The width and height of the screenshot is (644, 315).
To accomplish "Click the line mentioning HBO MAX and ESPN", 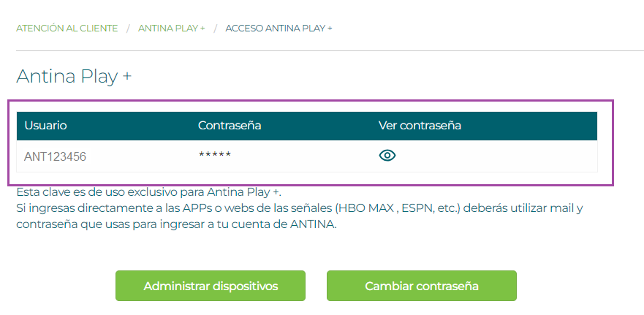I will tap(300, 208).
